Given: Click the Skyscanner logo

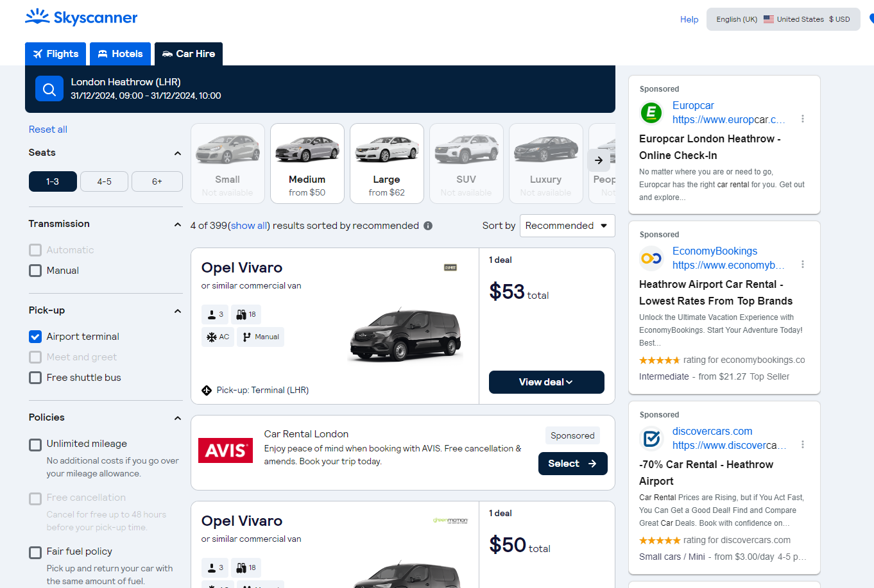Looking at the screenshot, I should [x=81, y=17].
